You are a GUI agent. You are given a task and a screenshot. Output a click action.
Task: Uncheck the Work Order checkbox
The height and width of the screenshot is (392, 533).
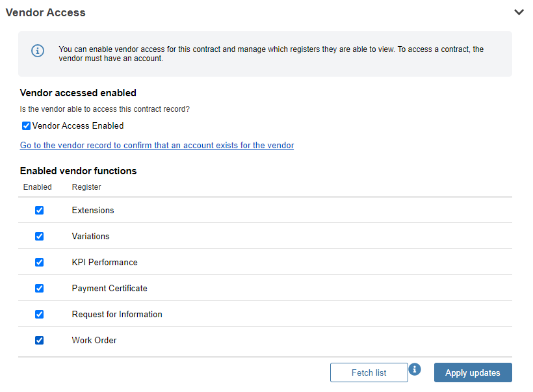click(x=40, y=341)
